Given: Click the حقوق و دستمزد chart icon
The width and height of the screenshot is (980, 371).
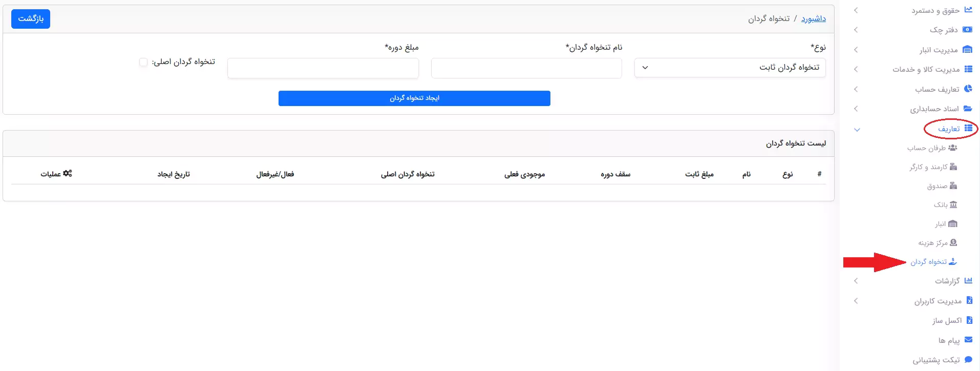Looking at the screenshot, I should click(968, 10).
